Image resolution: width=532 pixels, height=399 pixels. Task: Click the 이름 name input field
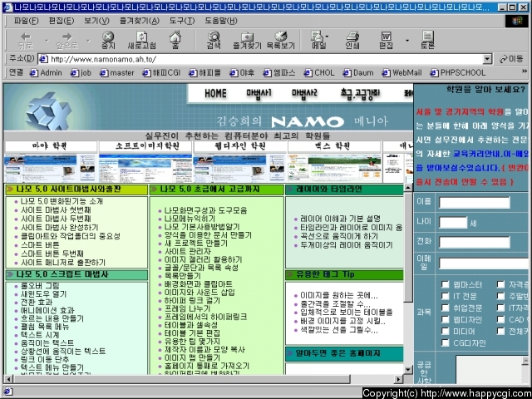coord(475,203)
